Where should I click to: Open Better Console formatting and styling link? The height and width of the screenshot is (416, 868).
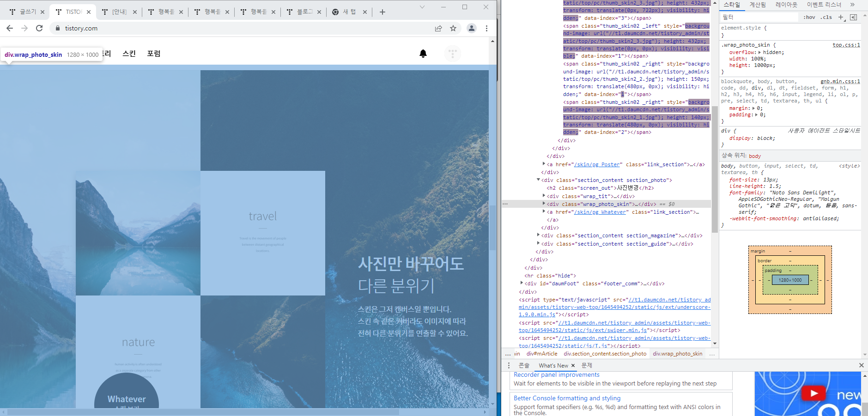coord(567,398)
